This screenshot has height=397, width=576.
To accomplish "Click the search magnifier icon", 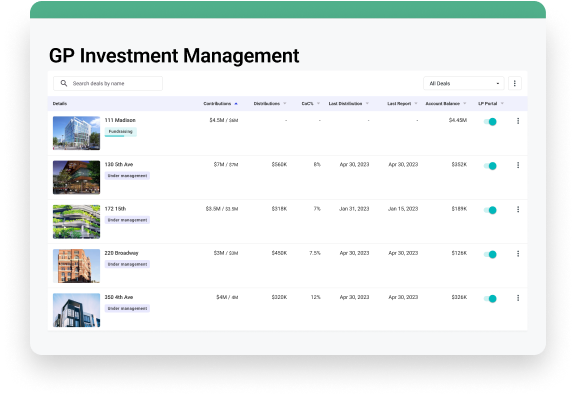I will pos(64,83).
